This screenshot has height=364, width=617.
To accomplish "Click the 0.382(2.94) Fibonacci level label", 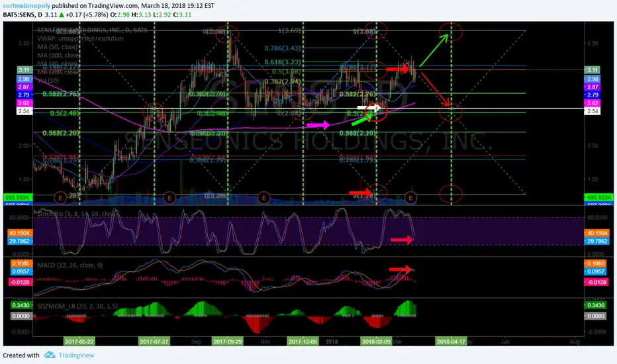I will 283,81.
